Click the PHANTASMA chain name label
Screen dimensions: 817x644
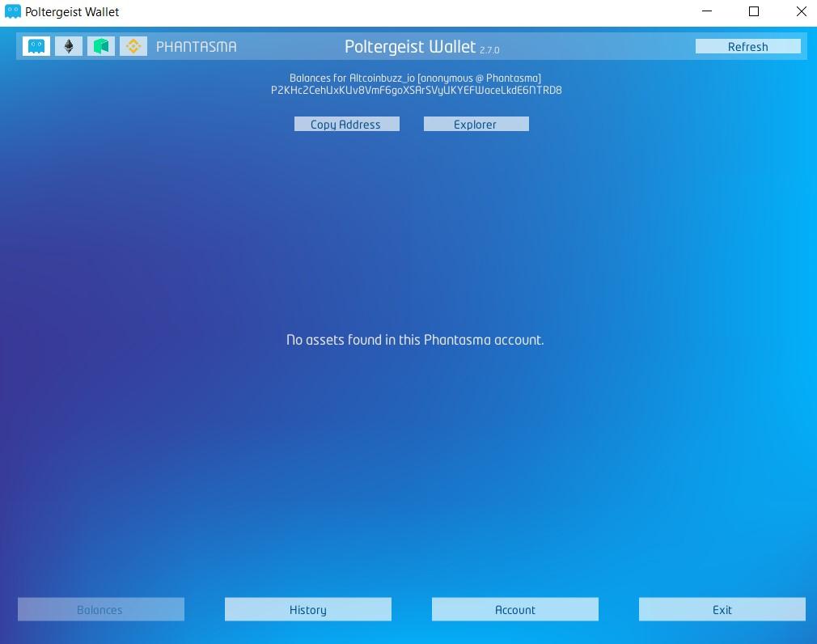tap(197, 47)
